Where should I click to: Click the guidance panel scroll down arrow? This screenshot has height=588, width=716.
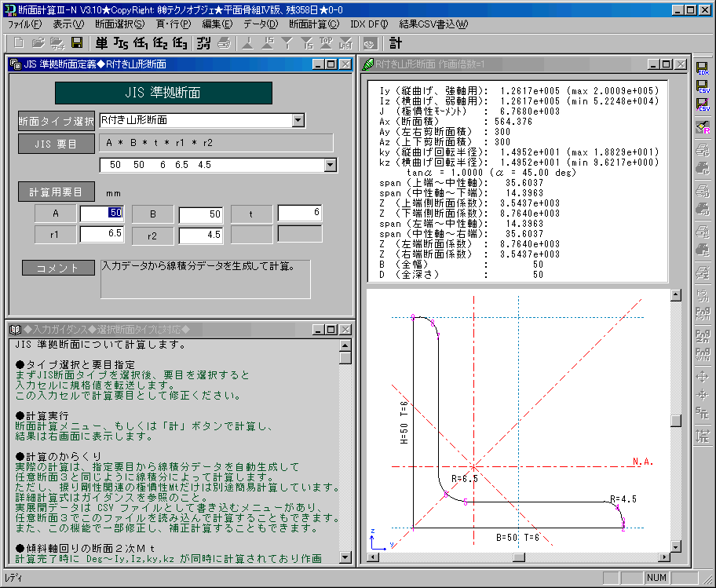click(345, 558)
